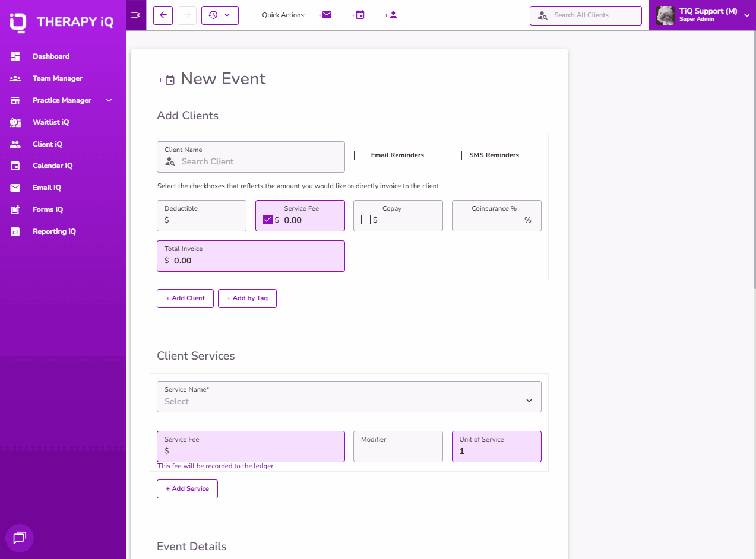Click the forward arrow navigation button
This screenshot has height=559, width=756.
coord(187,15)
